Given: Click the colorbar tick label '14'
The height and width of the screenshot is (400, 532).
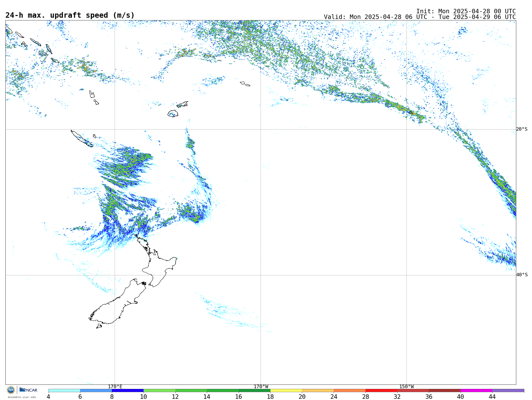Looking at the screenshot, I should [x=207, y=397].
